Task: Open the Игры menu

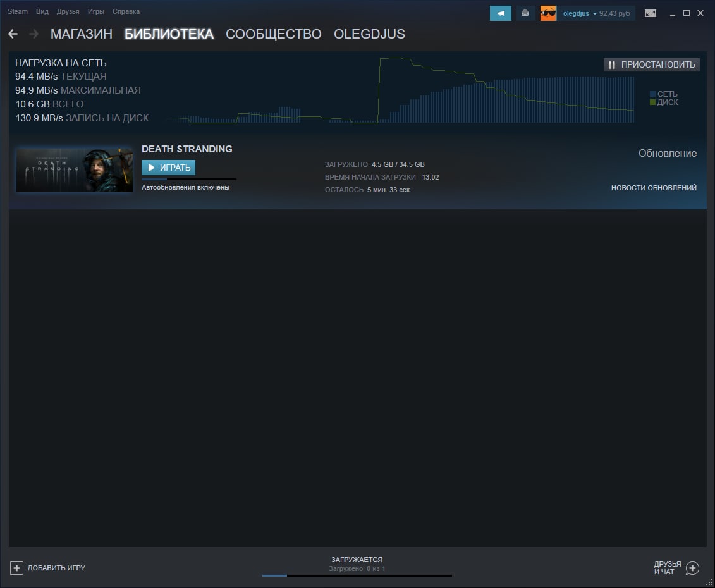Action: pyautogui.click(x=95, y=11)
